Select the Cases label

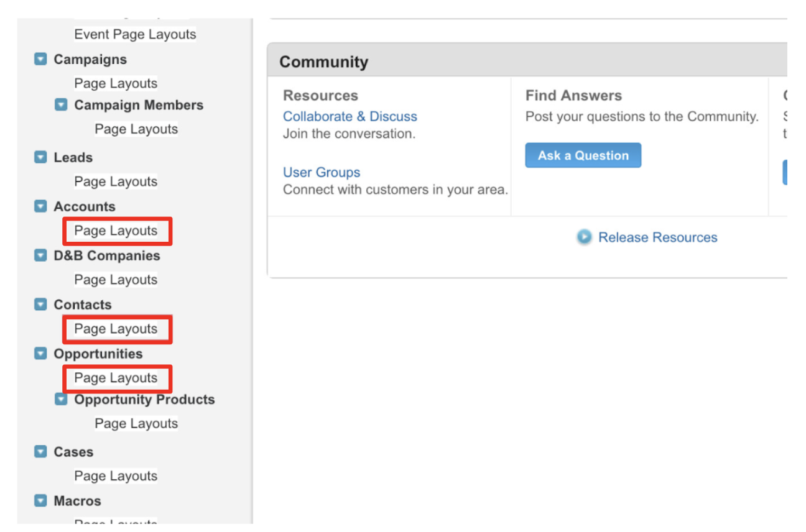pyautogui.click(x=73, y=452)
